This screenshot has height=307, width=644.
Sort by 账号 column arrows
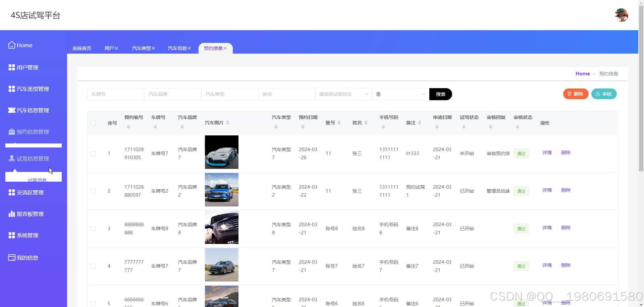click(339, 123)
